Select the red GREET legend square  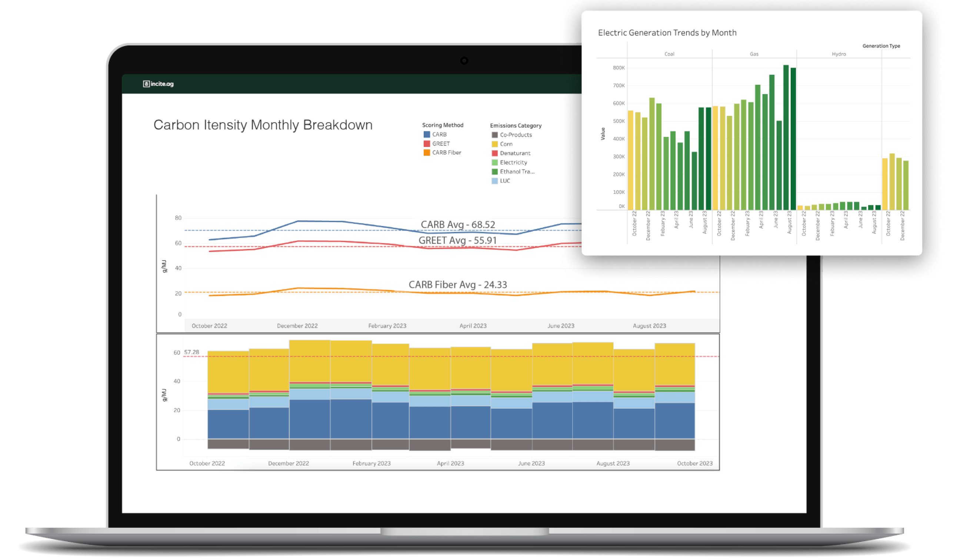click(427, 143)
